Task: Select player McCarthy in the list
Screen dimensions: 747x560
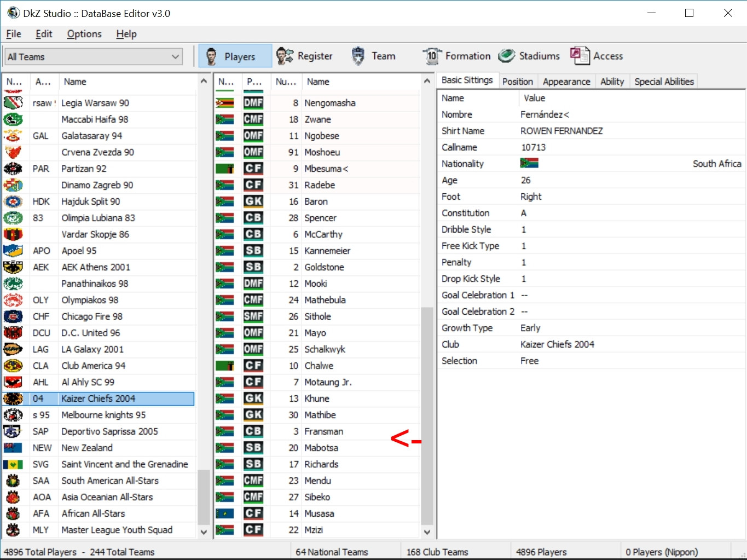Action: pos(317,234)
